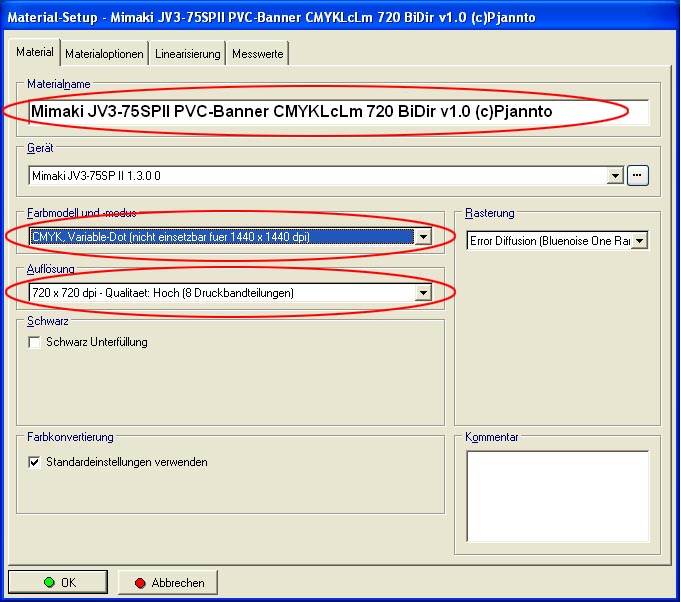Select the Material tab
The height and width of the screenshot is (602, 681).
pos(35,52)
